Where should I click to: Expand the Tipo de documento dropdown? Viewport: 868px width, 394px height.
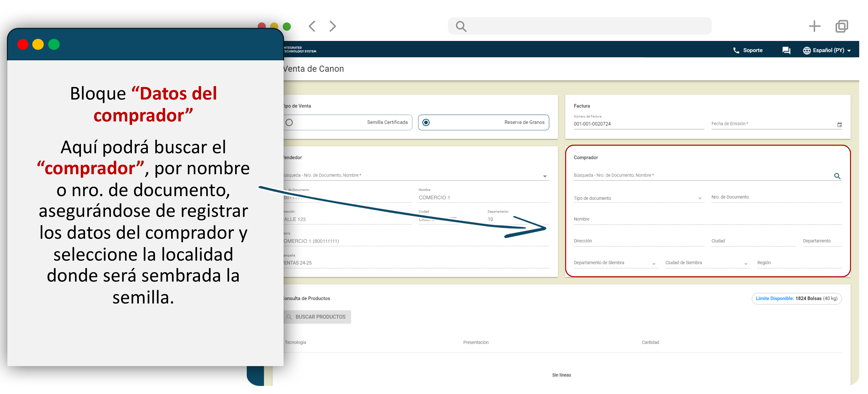(700, 199)
